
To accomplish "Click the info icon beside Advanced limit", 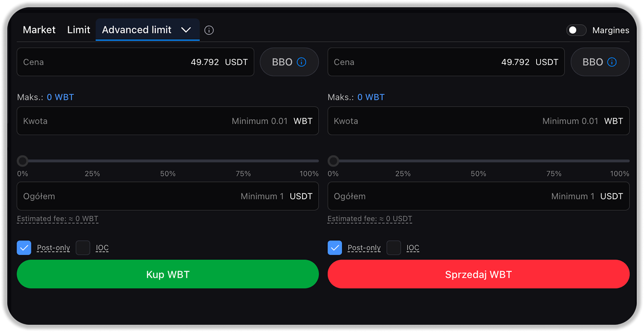I will tap(209, 30).
